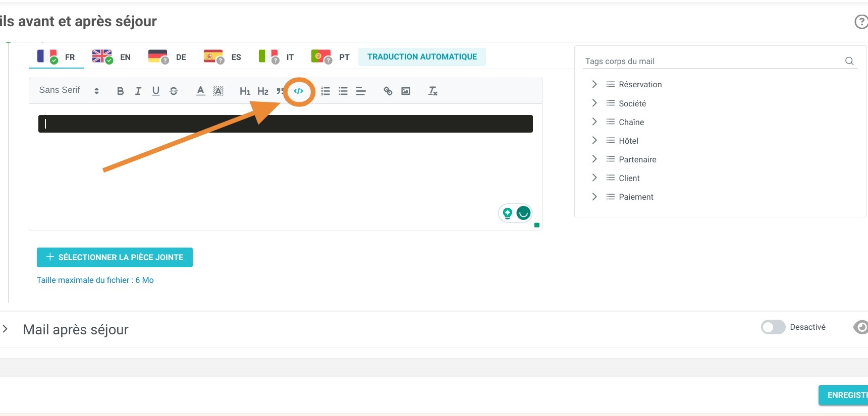The width and height of the screenshot is (868, 416).
Task: Apply Heading 1 style
Action: tap(245, 91)
